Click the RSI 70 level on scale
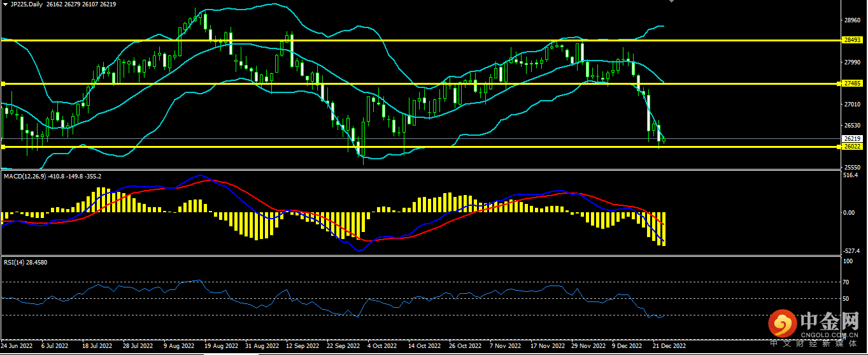The height and width of the screenshot is (355, 868). 847,282
